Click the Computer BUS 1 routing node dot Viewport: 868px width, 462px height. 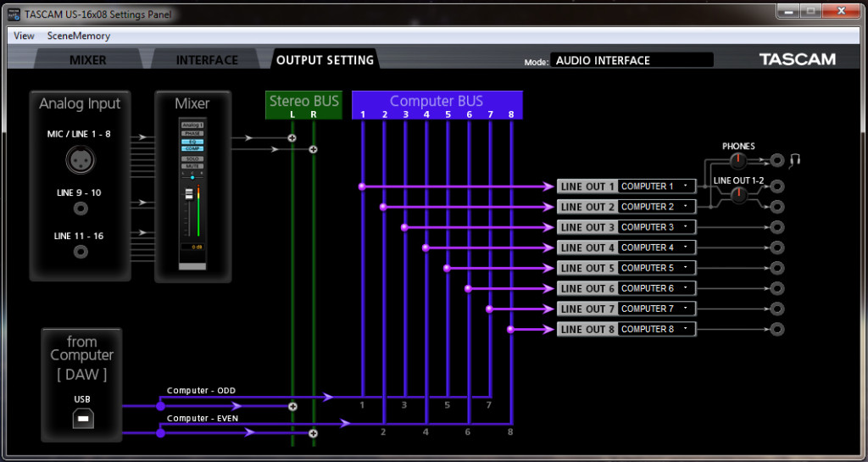point(362,187)
